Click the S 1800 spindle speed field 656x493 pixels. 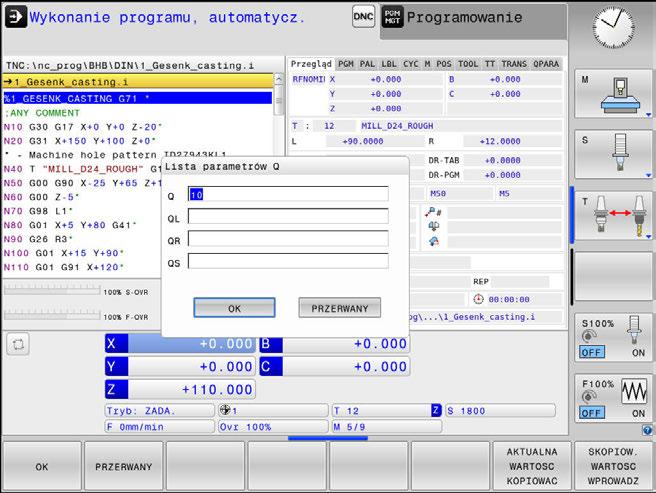point(500,411)
